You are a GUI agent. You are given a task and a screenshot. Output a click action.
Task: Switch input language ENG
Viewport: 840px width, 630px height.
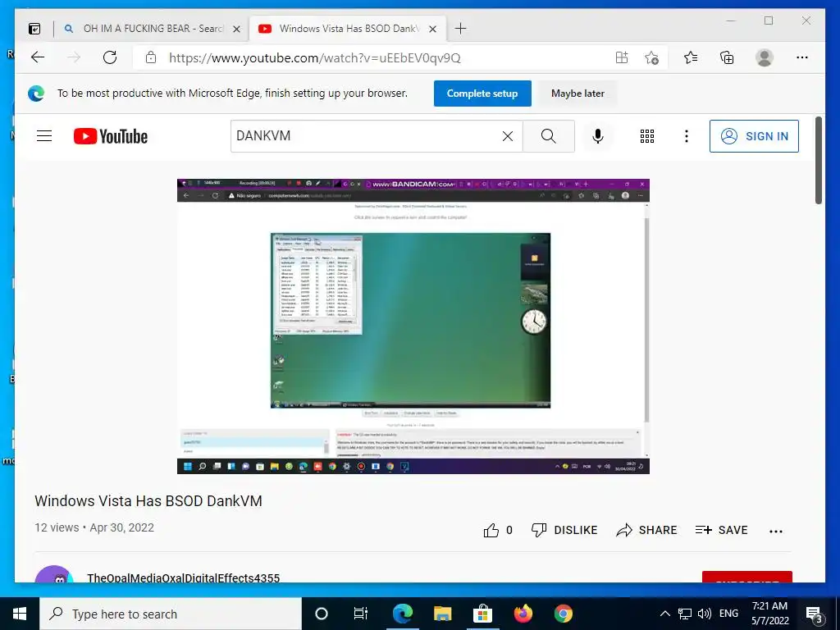[728, 614]
